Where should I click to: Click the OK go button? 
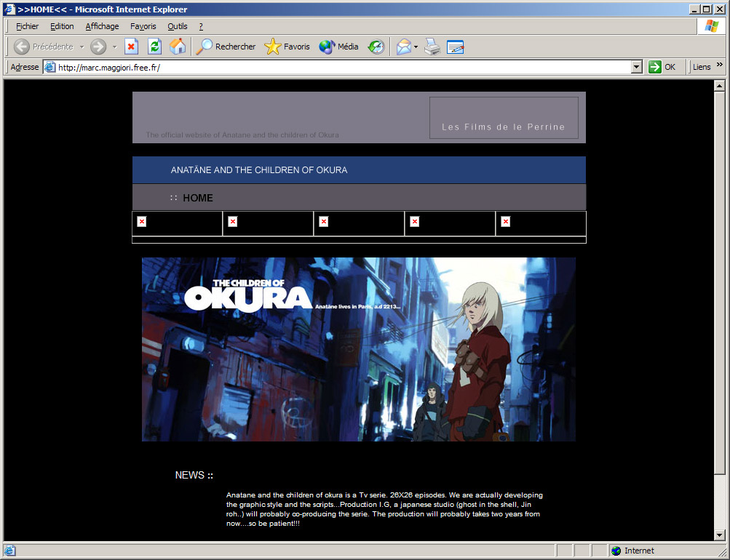click(x=662, y=67)
